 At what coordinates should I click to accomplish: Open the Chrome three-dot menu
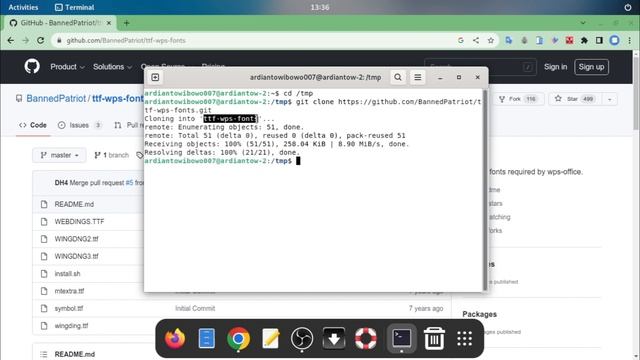click(x=629, y=40)
